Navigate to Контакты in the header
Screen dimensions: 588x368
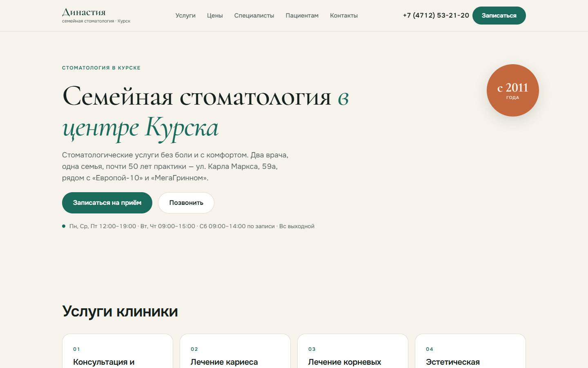[344, 16]
